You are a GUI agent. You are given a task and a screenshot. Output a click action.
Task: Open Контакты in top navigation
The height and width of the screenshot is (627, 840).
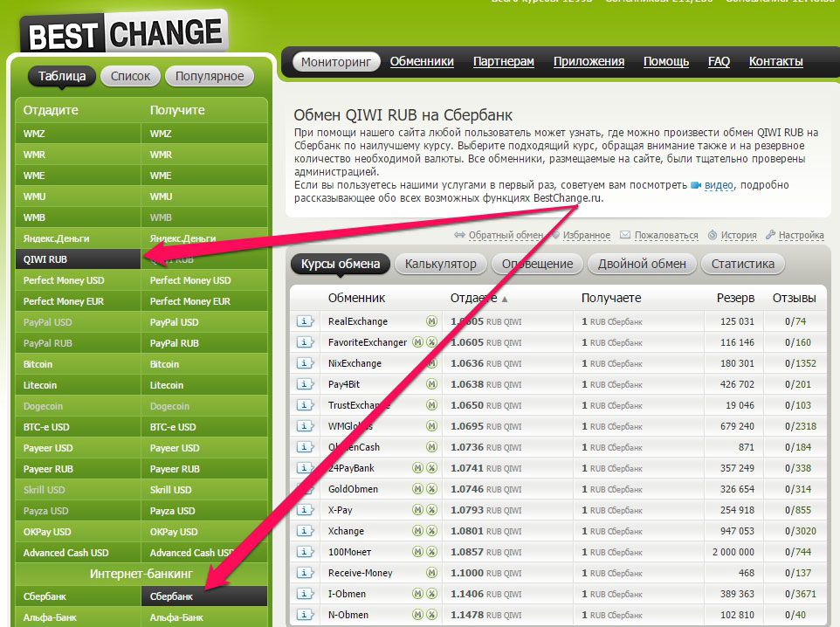(x=775, y=62)
